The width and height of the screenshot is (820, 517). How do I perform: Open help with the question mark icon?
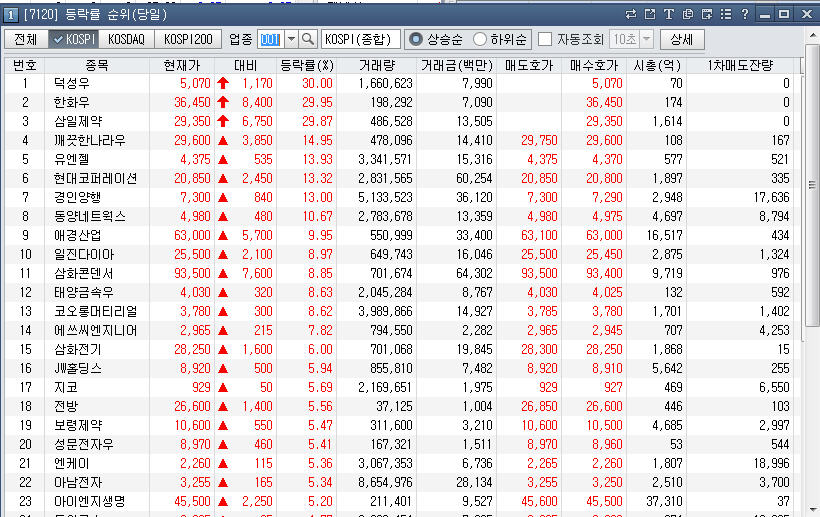[745, 14]
